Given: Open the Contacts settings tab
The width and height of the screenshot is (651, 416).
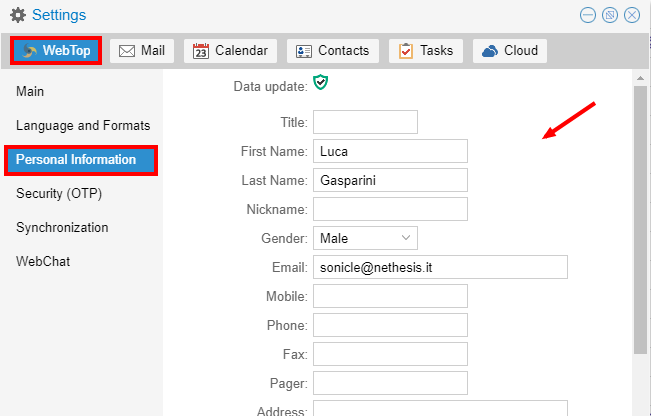Looking at the screenshot, I should 332,51.
